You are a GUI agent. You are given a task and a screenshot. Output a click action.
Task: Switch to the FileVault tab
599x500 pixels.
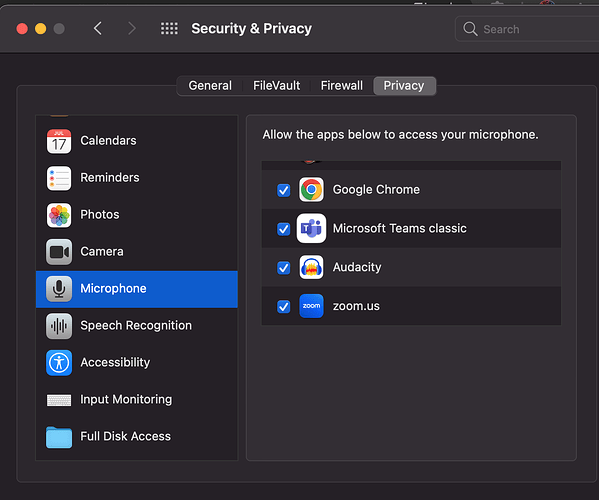276,86
